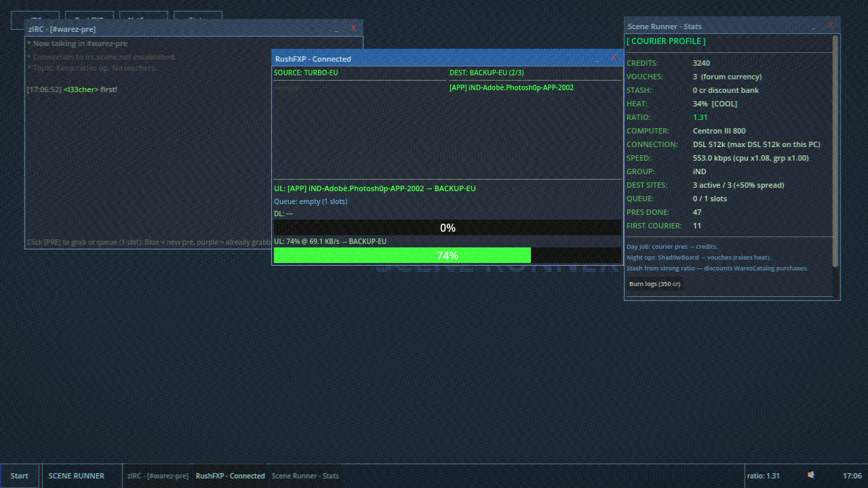Click the [ COURIER PROFILE ] heading
The image size is (868, 488).
click(x=666, y=41)
